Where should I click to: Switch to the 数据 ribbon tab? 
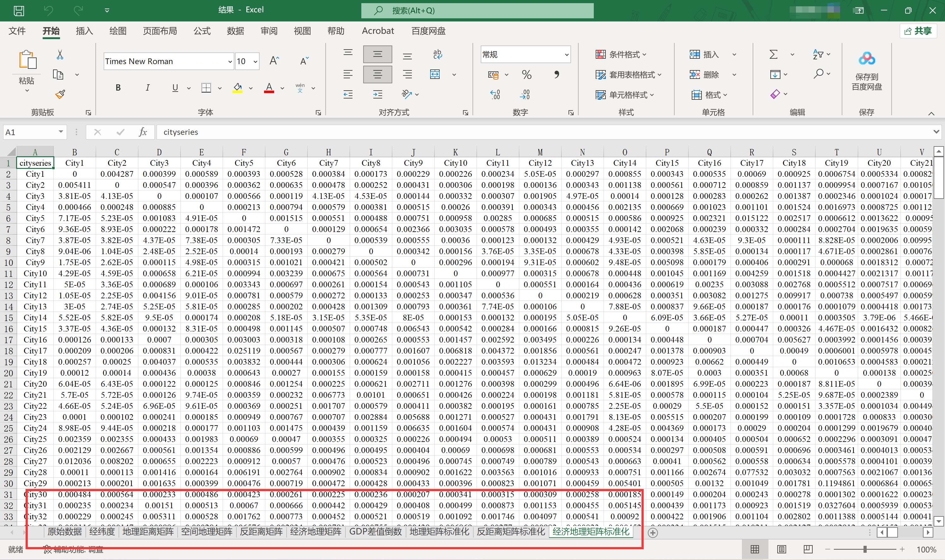235,31
